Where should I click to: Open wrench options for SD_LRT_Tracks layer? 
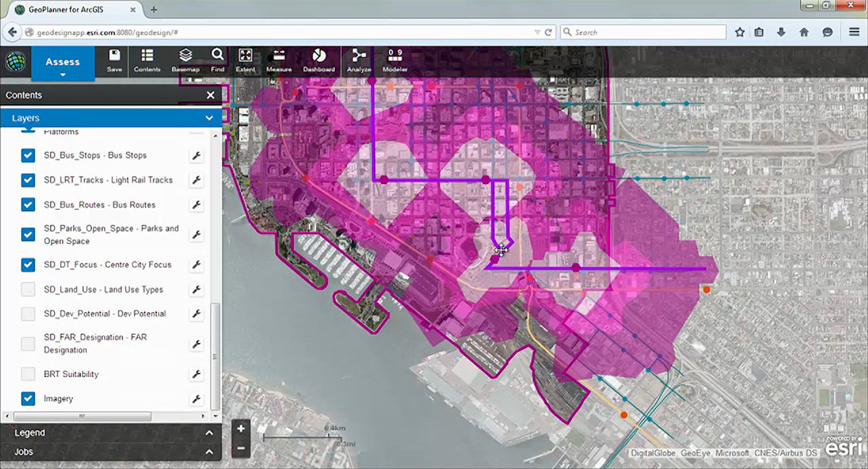point(196,180)
